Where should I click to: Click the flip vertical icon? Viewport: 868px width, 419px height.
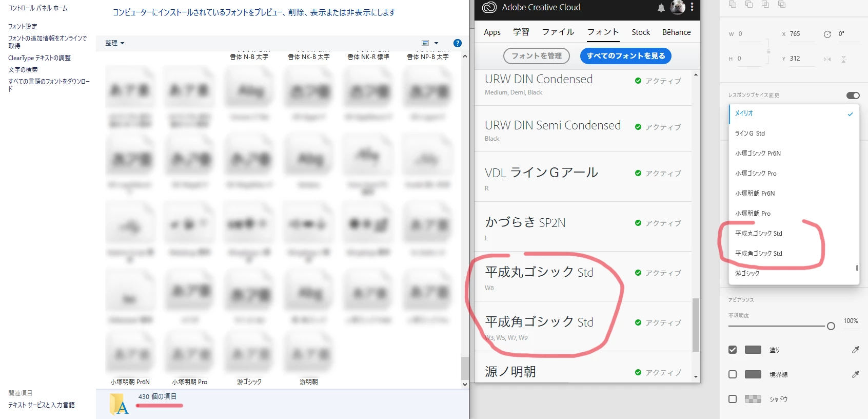pos(843,60)
